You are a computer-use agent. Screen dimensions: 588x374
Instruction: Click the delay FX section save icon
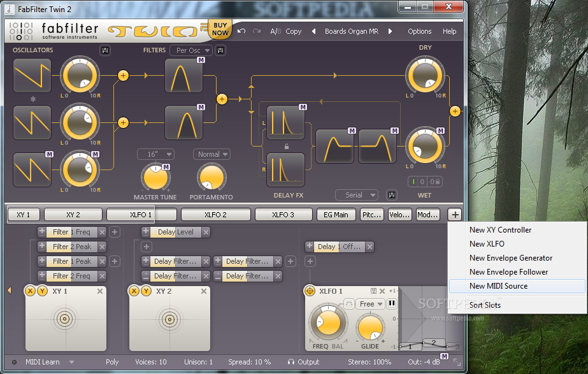392,195
